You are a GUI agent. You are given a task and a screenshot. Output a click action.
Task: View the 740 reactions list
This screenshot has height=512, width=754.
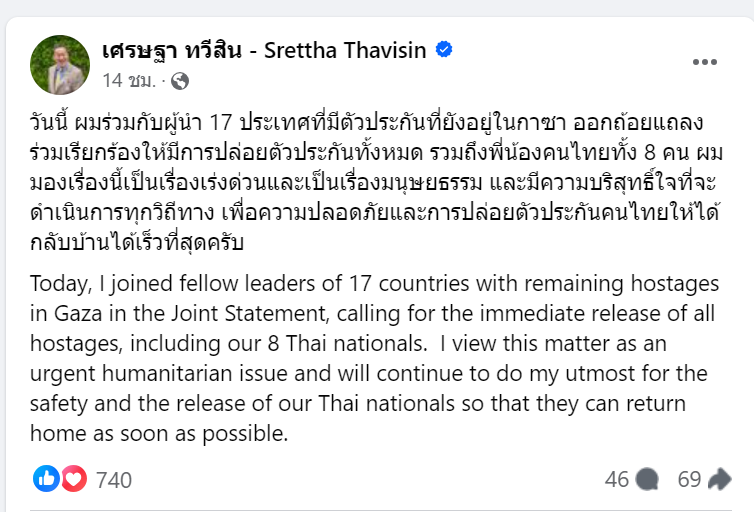(114, 480)
